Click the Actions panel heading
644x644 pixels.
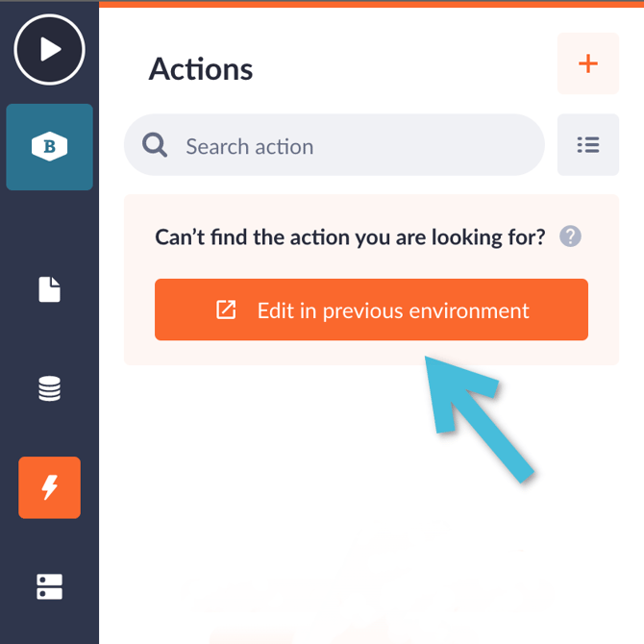(201, 69)
